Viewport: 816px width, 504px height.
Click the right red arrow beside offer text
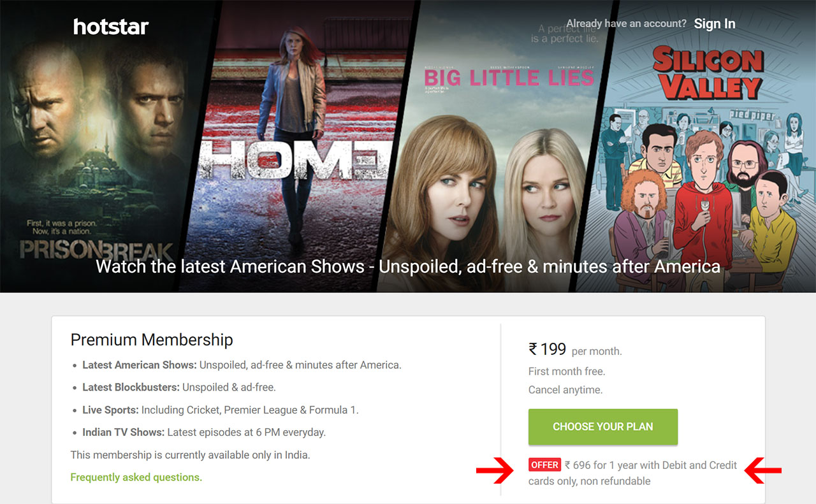[764, 471]
